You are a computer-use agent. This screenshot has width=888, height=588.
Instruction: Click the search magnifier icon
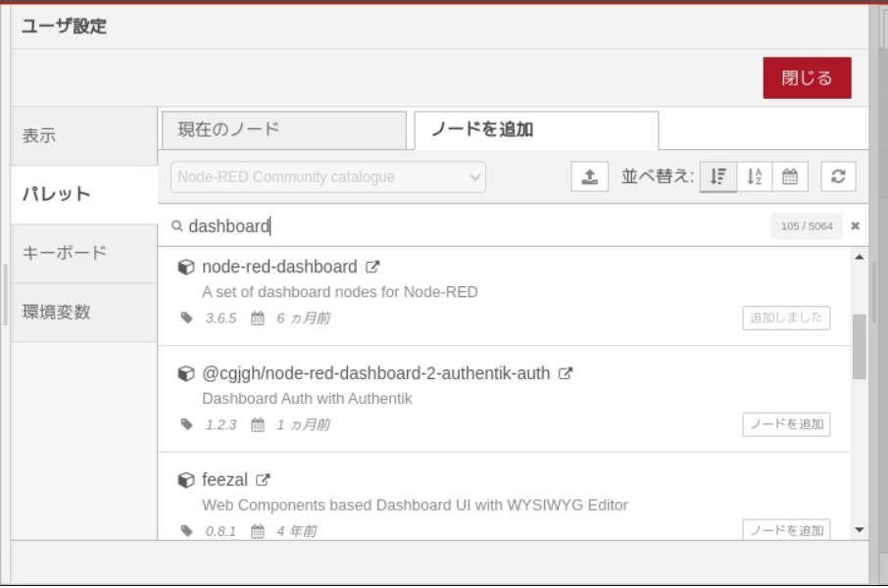(177, 226)
